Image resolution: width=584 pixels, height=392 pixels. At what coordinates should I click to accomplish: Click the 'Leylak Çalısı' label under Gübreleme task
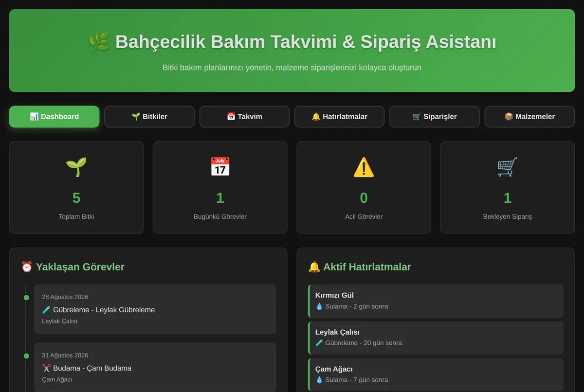click(59, 321)
